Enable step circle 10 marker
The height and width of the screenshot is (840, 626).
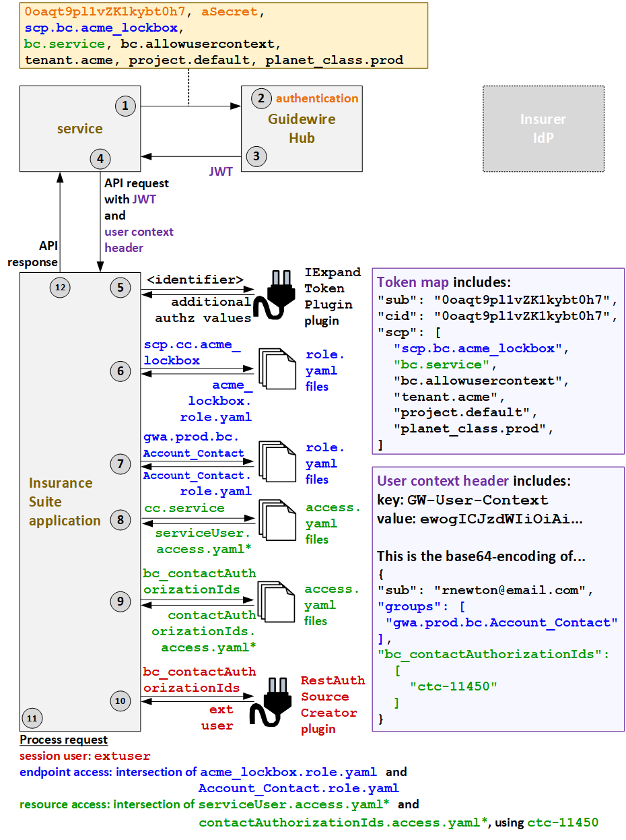tap(120, 701)
